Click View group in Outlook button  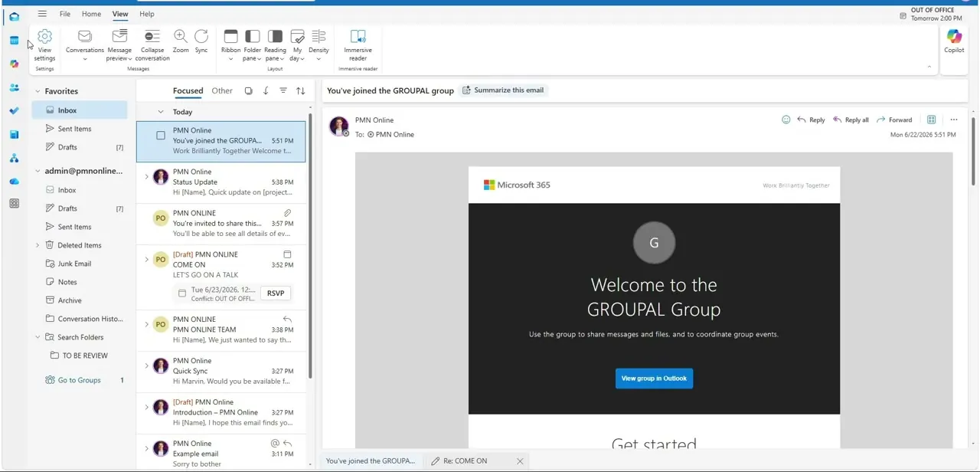coord(654,378)
